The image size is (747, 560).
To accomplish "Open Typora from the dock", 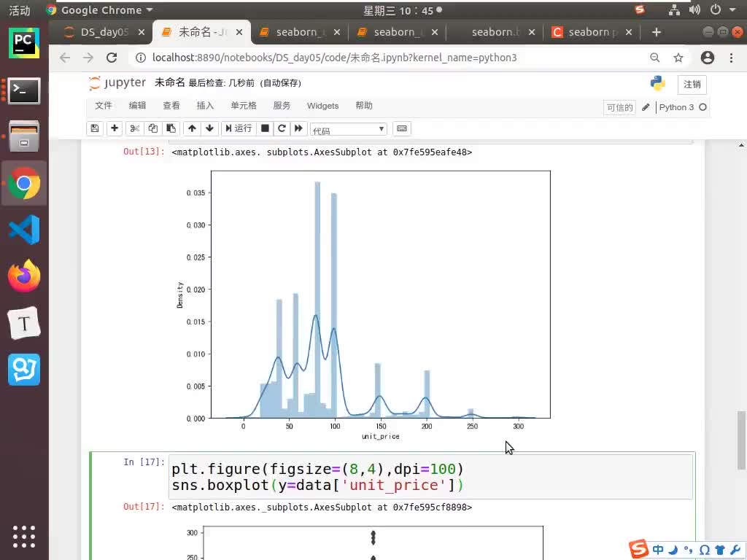I will (24, 323).
